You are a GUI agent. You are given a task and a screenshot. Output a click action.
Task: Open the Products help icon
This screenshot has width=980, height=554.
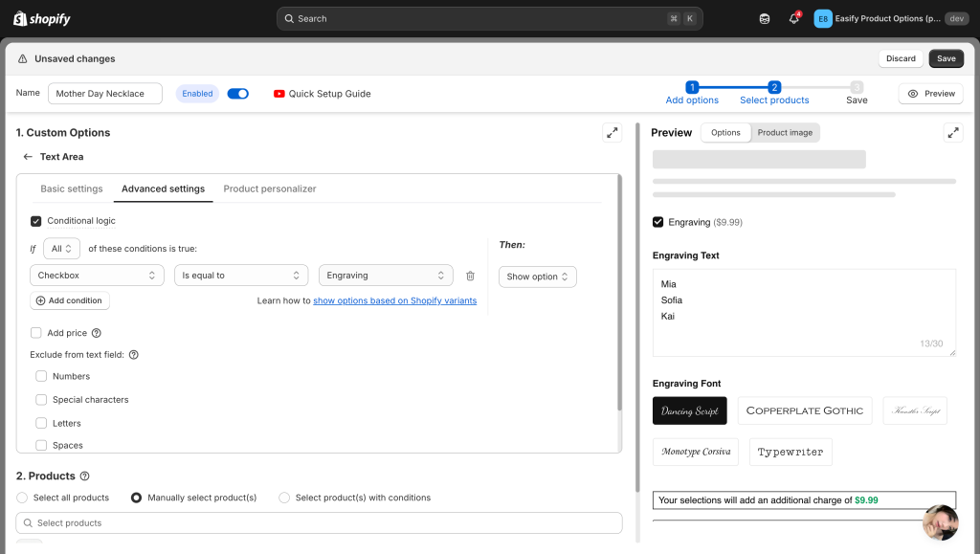pos(84,476)
